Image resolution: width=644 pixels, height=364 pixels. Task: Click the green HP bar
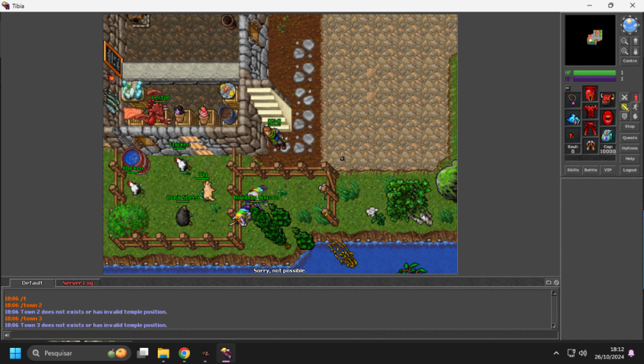click(594, 73)
